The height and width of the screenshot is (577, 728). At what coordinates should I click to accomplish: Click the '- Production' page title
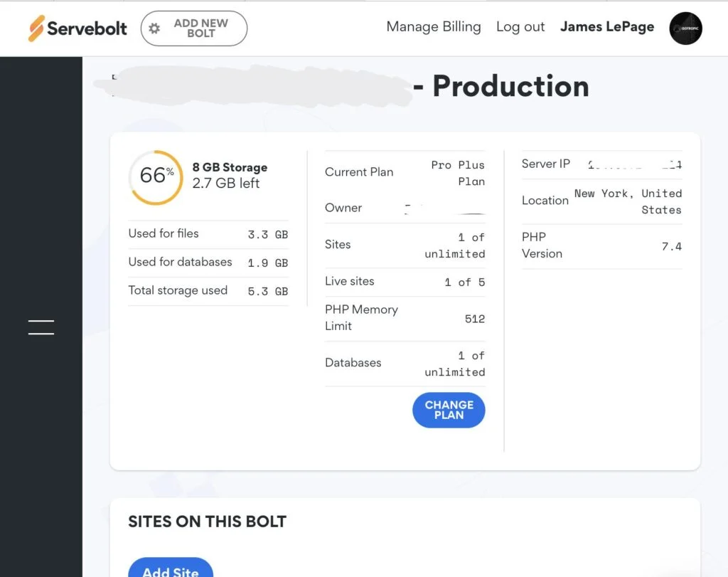pyautogui.click(x=501, y=86)
